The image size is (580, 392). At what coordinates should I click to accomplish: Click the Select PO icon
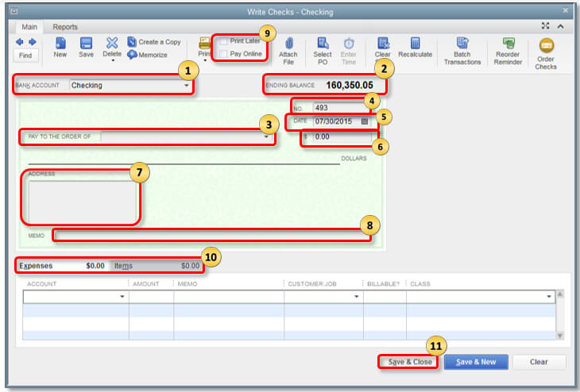pyautogui.click(x=323, y=43)
